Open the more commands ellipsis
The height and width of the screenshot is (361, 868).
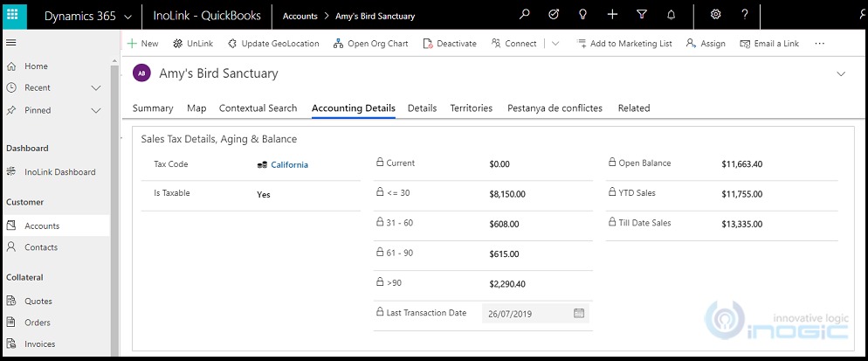pos(820,43)
